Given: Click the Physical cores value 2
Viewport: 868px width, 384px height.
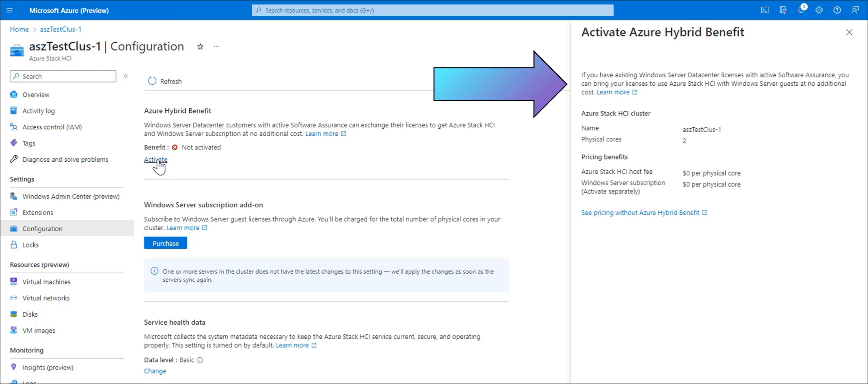Looking at the screenshot, I should (x=684, y=141).
